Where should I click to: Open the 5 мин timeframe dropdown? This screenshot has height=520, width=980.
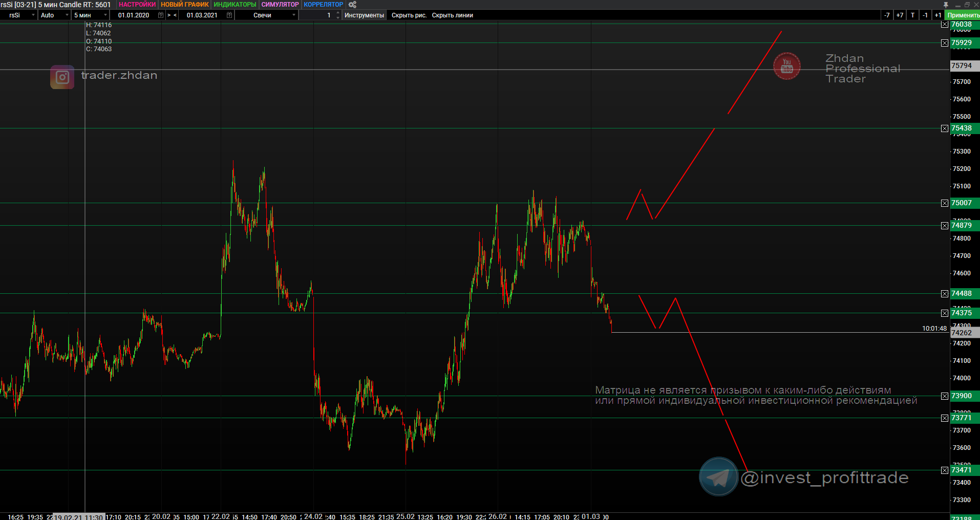[90, 15]
